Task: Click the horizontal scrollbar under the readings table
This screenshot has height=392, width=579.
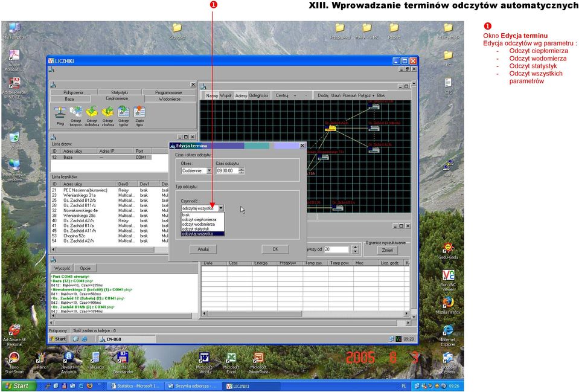Action: pos(305,313)
